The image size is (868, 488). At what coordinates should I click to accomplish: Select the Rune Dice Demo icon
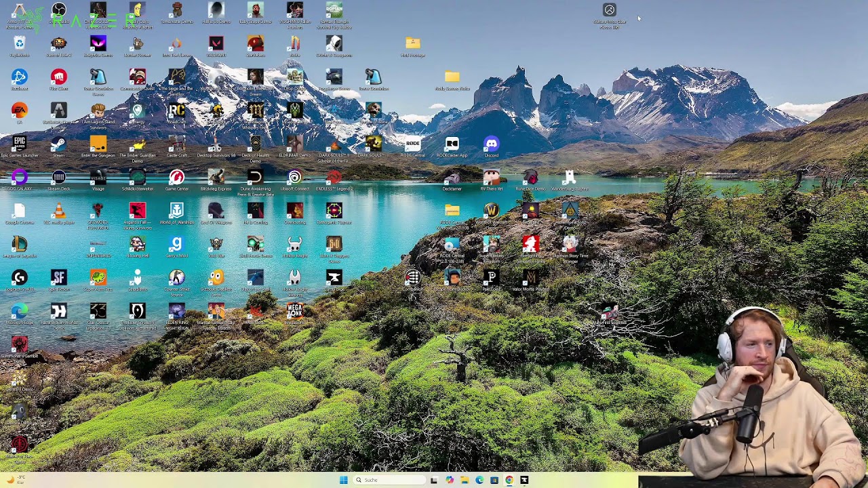(x=531, y=177)
